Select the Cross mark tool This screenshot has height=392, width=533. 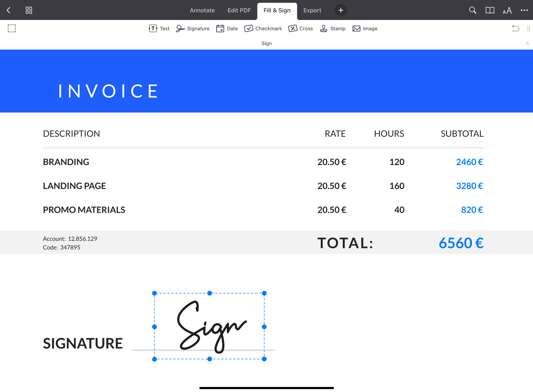(300, 29)
